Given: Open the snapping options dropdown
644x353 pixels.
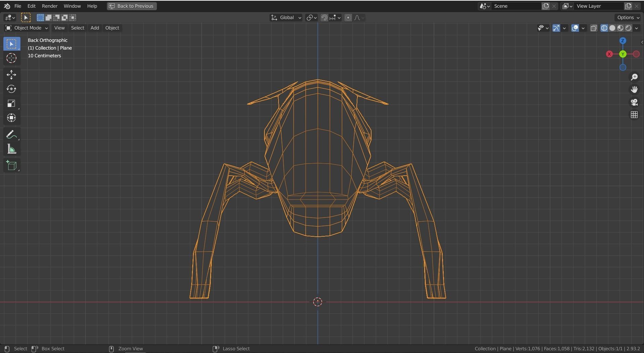Looking at the screenshot, I should [335, 17].
